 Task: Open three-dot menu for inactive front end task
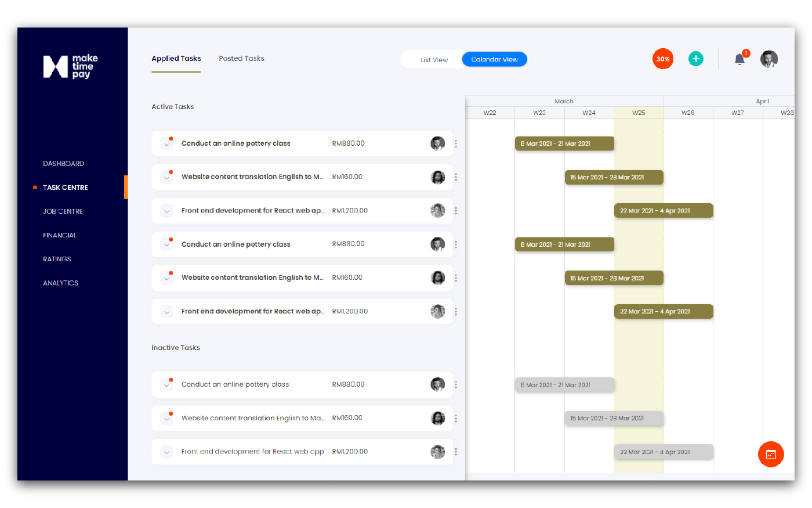[456, 452]
